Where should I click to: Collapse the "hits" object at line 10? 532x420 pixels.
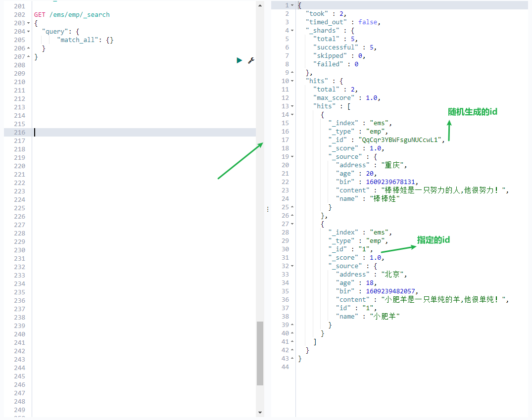[292, 81]
